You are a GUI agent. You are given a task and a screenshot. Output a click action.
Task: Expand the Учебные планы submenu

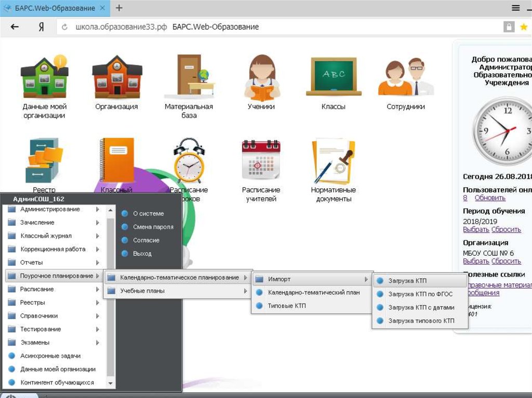pos(142,291)
